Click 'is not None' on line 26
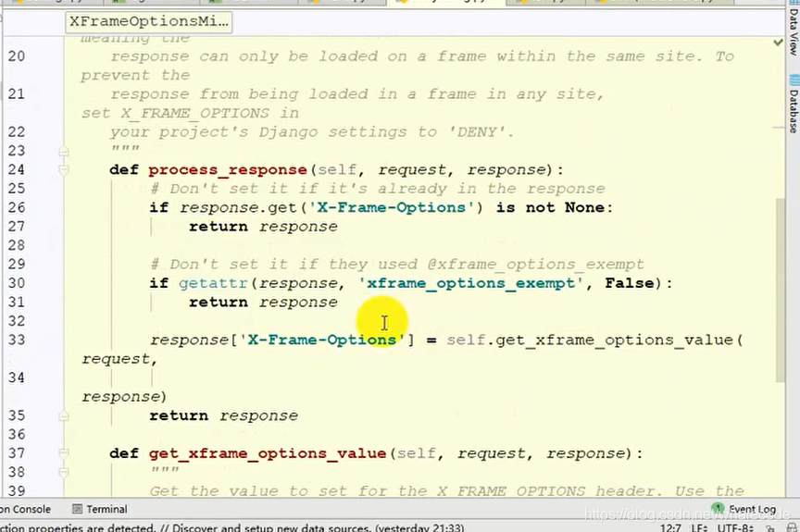Image resolution: width=800 pixels, height=532 pixels. pos(550,207)
